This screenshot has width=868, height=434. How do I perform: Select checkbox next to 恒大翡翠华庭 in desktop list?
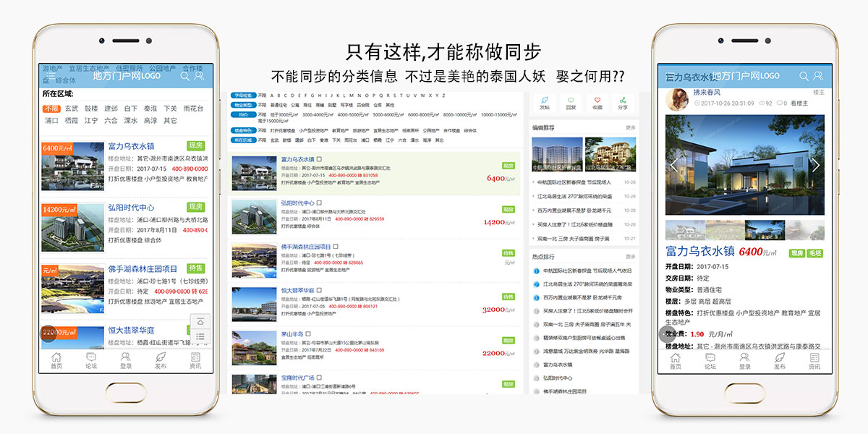click(319, 291)
